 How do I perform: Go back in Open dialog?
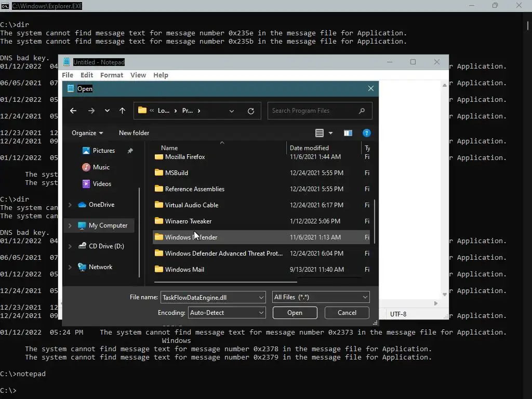point(73,111)
